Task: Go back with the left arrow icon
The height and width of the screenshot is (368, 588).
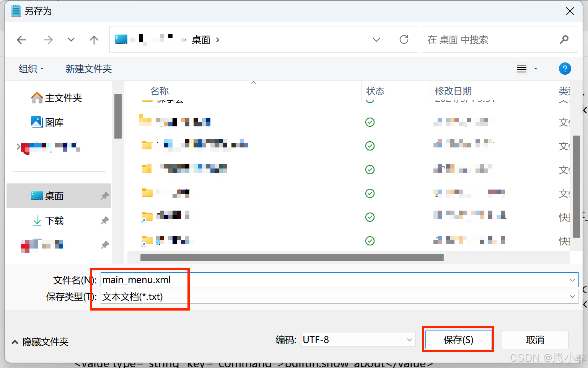Action: 22,40
